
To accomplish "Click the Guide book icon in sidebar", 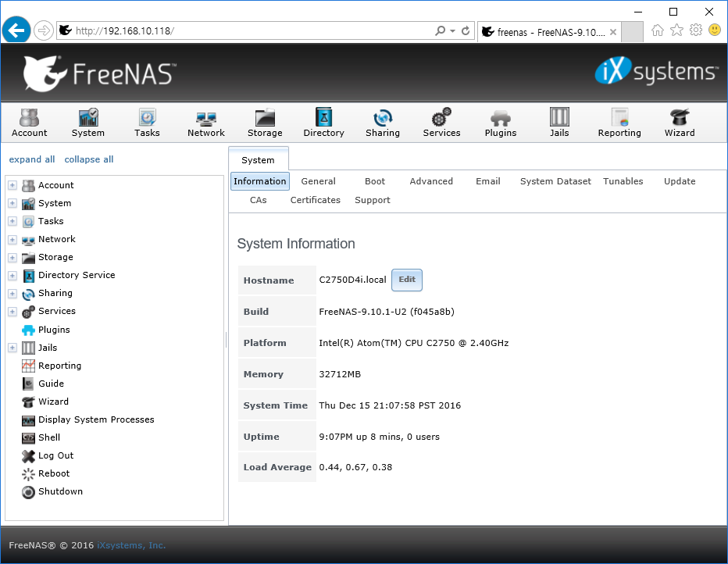I will (28, 384).
